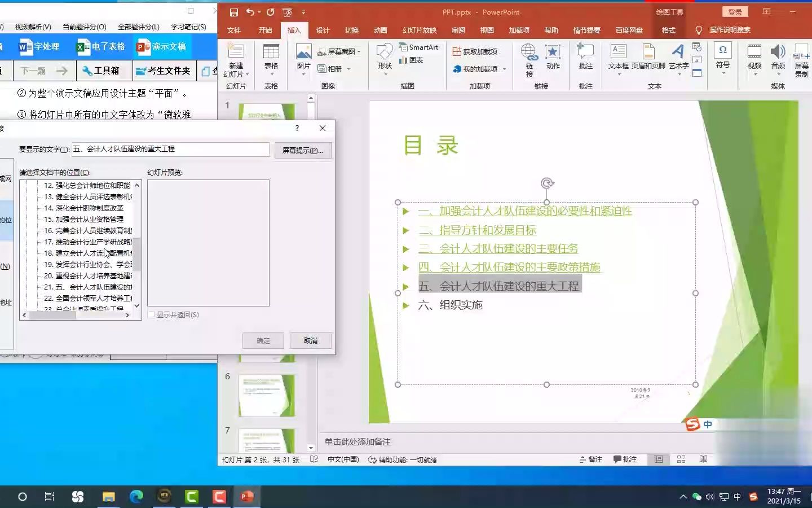Insert a SmartArt graphic
This screenshot has width=812, height=508.
(419, 47)
